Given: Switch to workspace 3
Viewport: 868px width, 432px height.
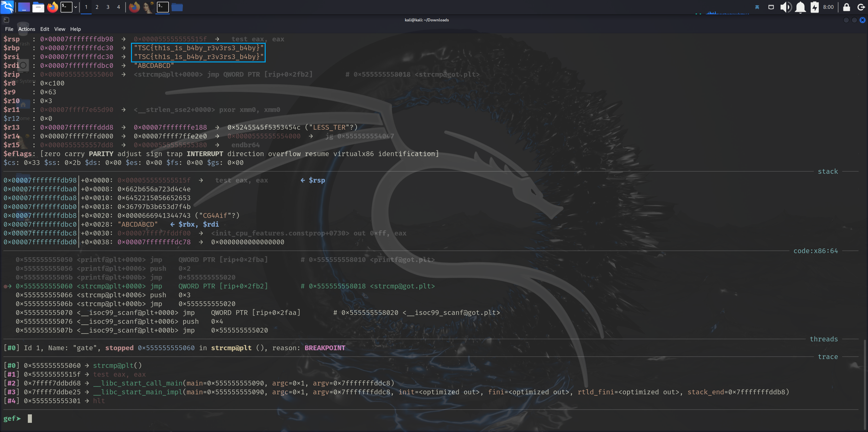Looking at the screenshot, I should 108,7.
